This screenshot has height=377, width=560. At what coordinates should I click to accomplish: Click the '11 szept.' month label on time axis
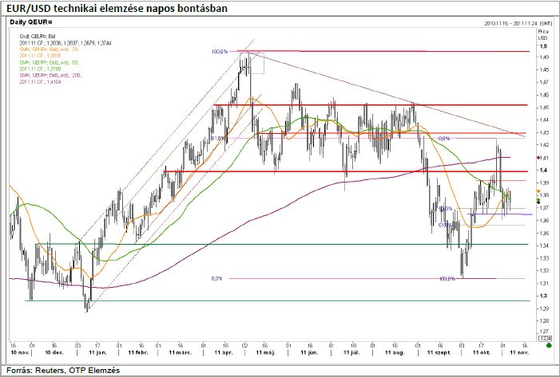(x=439, y=352)
